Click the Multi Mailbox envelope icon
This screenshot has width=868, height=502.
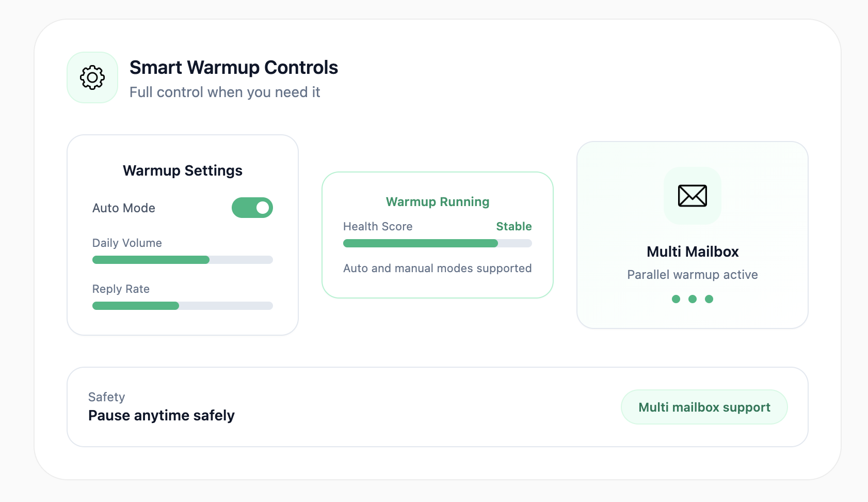pos(692,196)
